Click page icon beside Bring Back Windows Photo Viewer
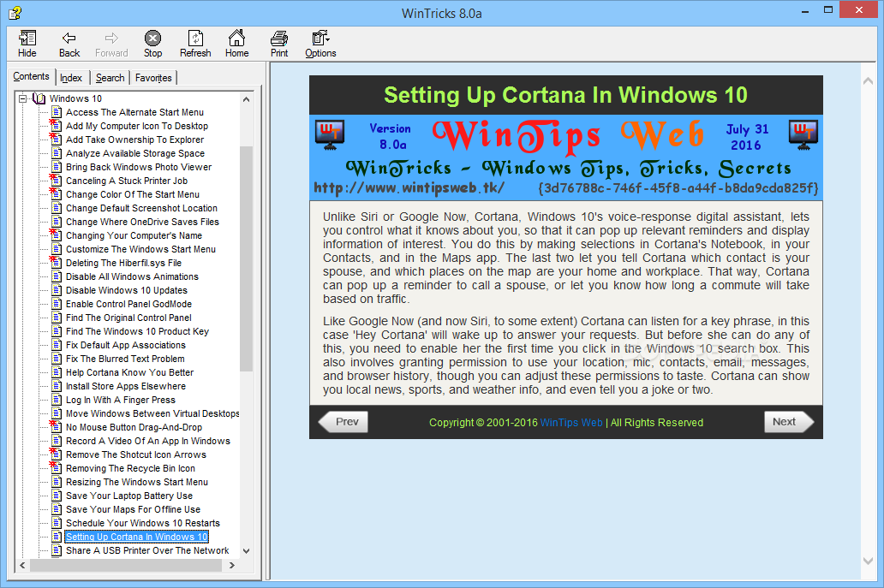The image size is (884, 588). pos(57,167)
